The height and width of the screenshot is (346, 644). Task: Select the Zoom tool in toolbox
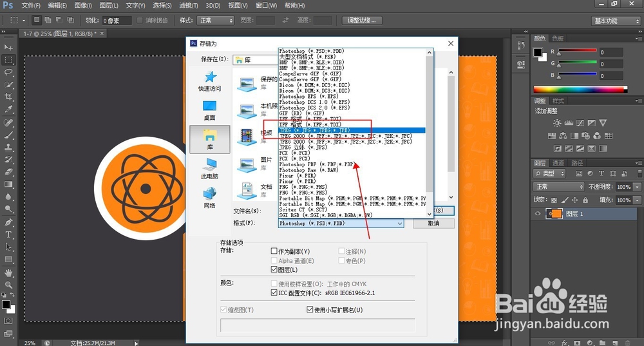pyautogui.click(x=8, y=285)
